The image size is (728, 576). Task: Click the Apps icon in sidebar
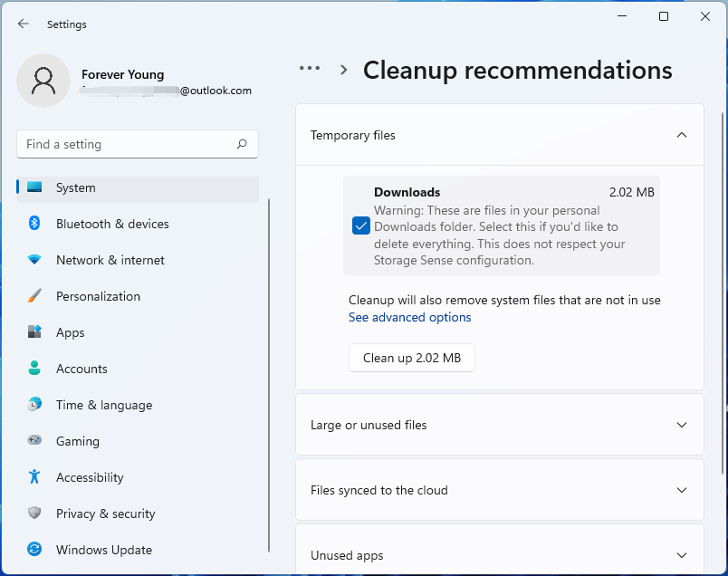[34, 332]
